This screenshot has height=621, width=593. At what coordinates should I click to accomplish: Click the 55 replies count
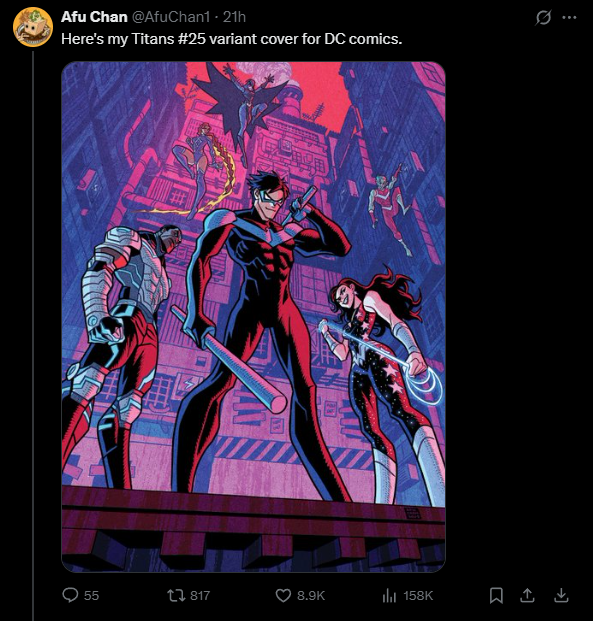pyautogui.click(x=92, y=595)
